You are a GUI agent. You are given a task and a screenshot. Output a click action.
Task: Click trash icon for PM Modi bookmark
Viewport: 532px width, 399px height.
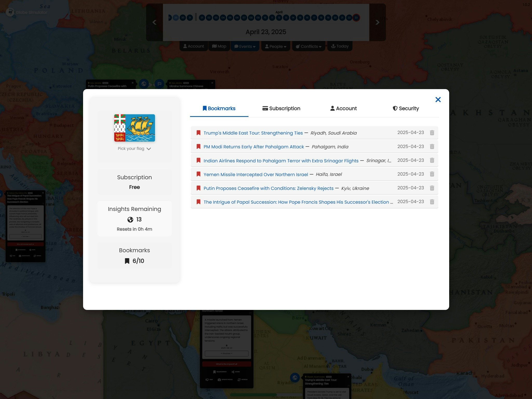click(432, 147)
